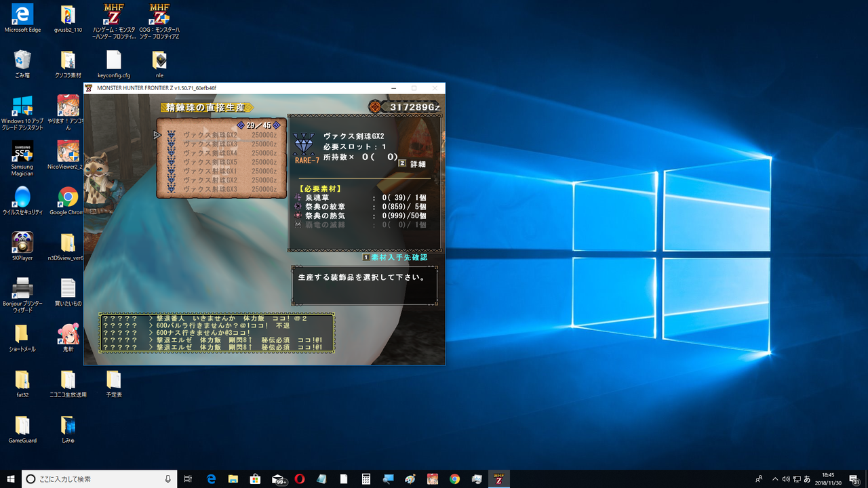
Task: Launch 5KPlayer desktop shortcut
Action: pyautogui.click(x=22, y=247)
